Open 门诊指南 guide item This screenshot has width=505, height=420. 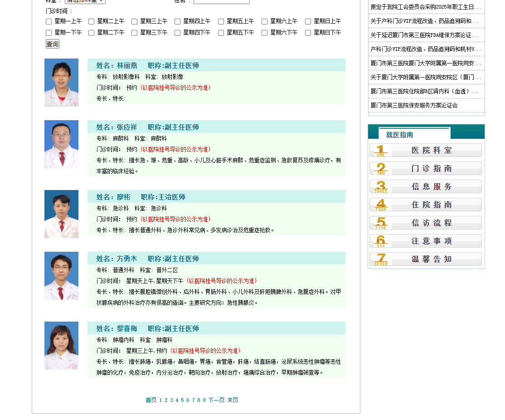click(426, 168)
